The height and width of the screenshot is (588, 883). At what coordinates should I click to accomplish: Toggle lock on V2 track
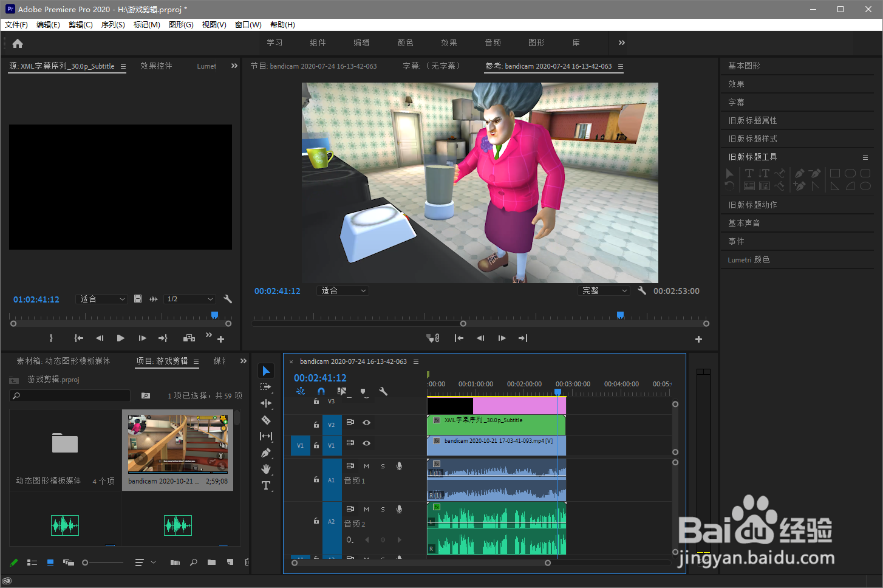pyautogui.click(x=316, y=425)
